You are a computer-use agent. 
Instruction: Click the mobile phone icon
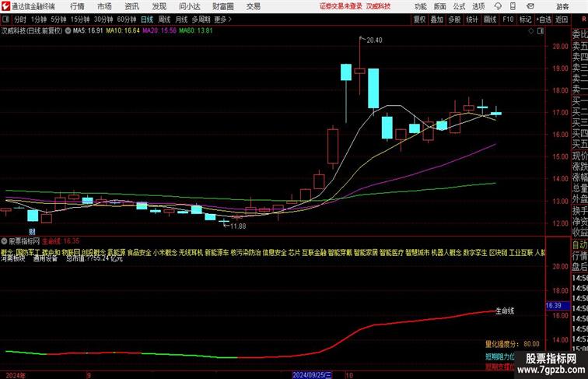click(x=513, y=6)
